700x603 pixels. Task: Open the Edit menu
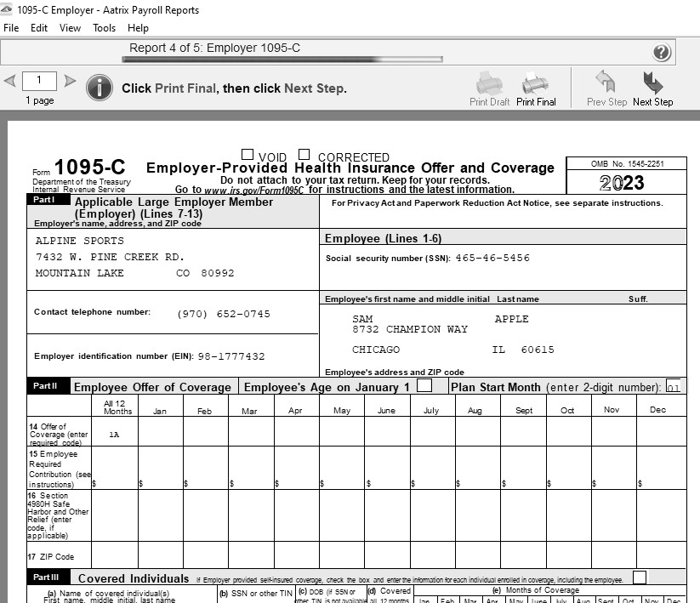click(39, 28)
